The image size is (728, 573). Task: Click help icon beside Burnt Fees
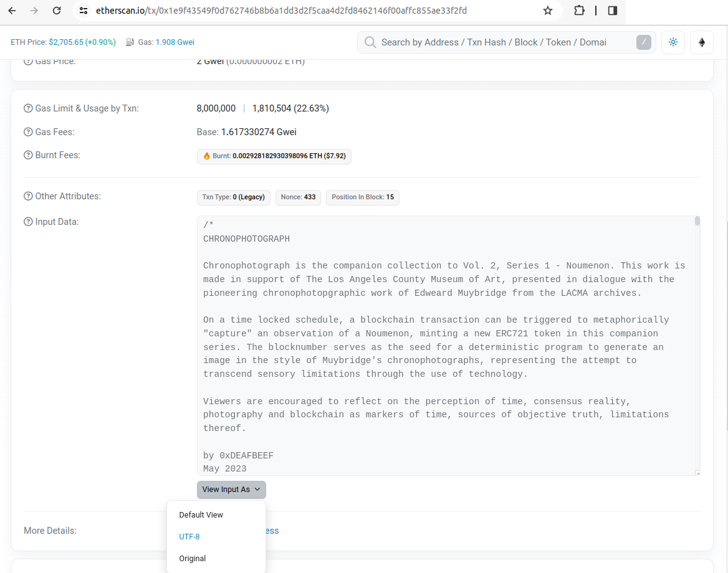[x=28, y=155]
